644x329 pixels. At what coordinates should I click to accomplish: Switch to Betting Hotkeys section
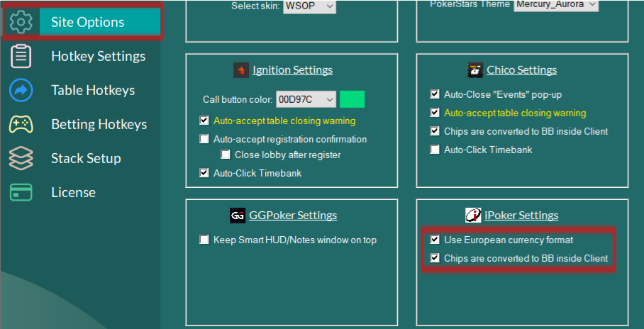(x=99, y=124)
